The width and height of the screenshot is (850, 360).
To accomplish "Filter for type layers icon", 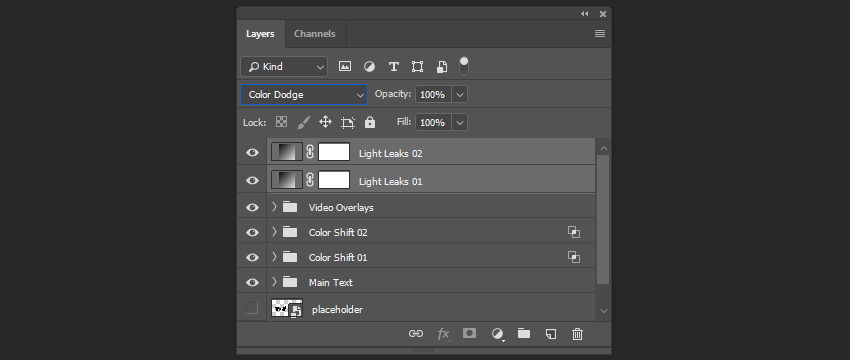I will [x=394, y=67].
